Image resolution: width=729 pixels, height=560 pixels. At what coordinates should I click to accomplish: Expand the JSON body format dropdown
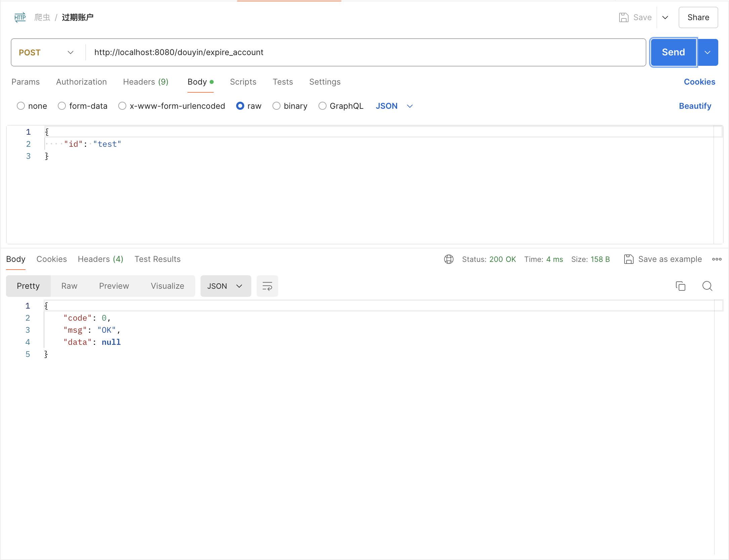tap(411, 106)
